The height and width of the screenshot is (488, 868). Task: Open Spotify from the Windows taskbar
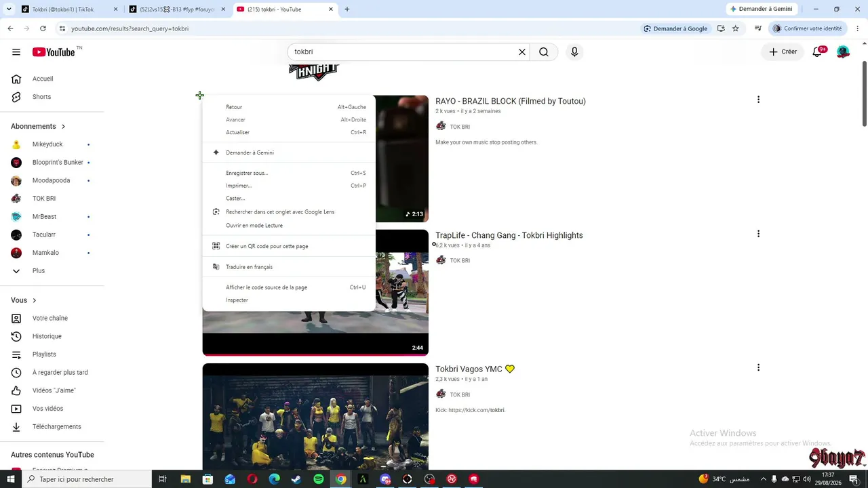(x=319, y=479)
